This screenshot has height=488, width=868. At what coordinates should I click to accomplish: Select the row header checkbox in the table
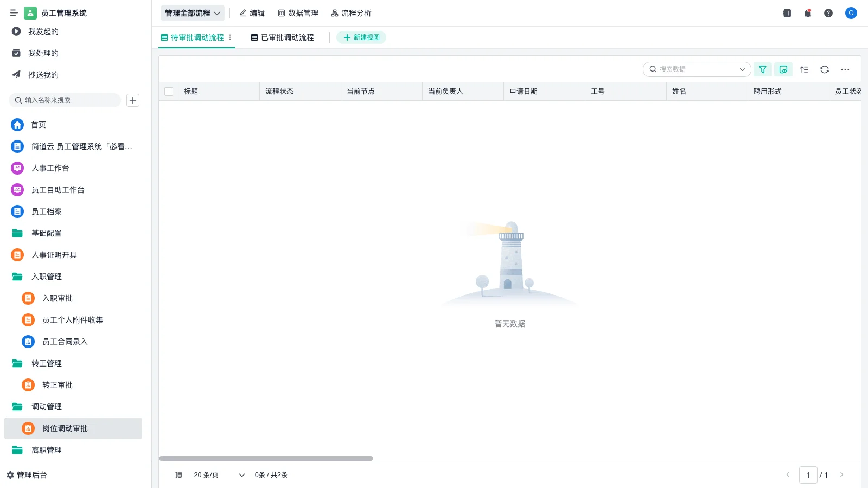pos(168,92)
